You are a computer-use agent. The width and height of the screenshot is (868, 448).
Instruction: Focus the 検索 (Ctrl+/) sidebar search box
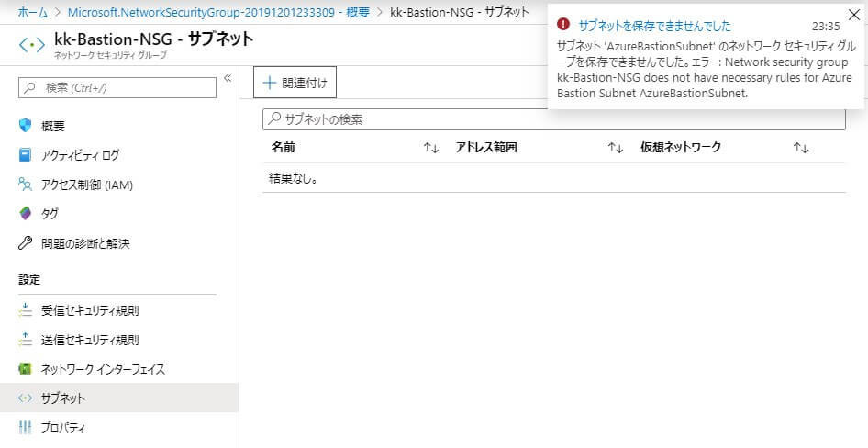(x=117, y=87)
